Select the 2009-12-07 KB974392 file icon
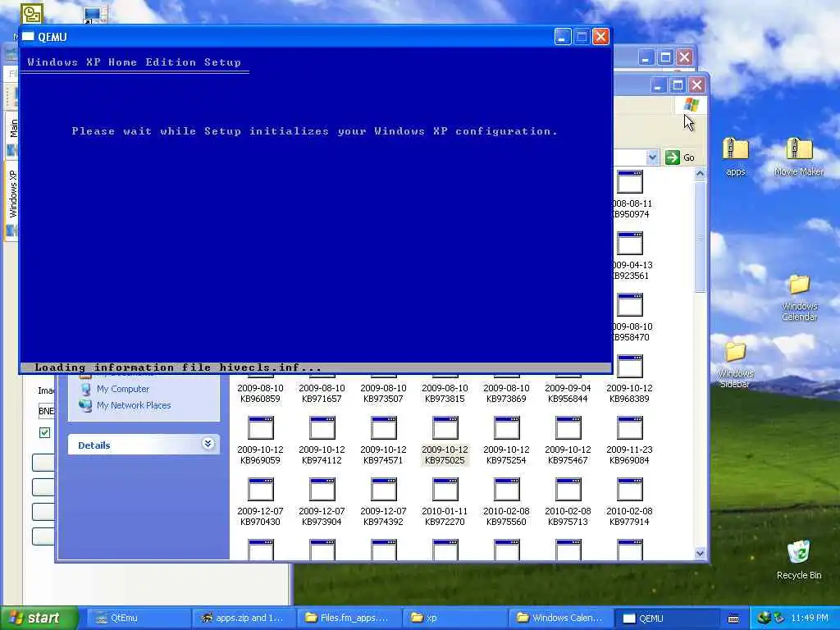This screenshot has width=840, height=630. 384,490
